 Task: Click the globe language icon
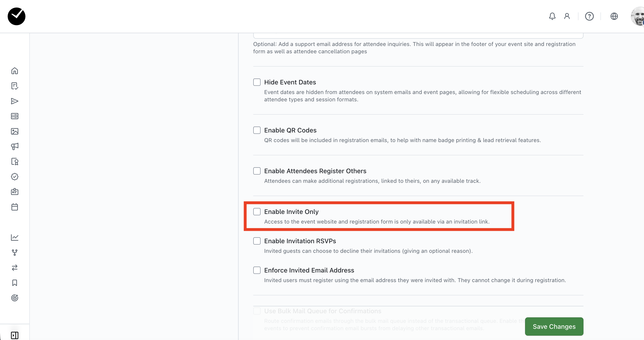614,16
